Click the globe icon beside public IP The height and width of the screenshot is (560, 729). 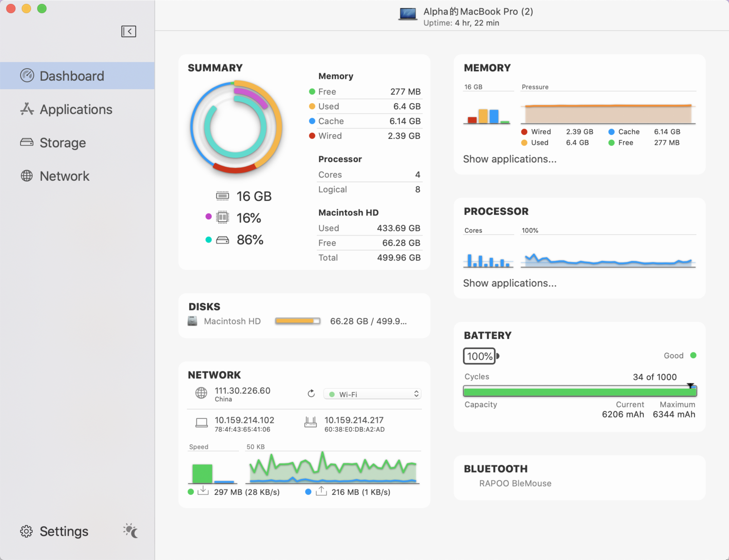coord(201,393)
